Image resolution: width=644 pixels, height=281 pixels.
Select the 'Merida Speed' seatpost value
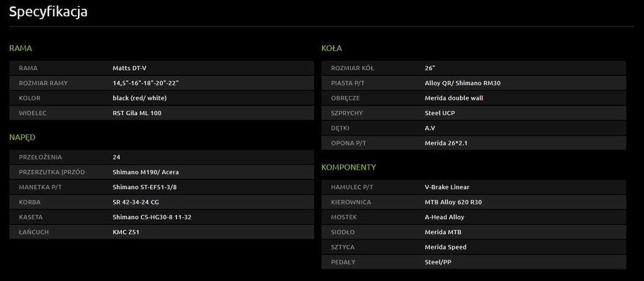pyautogui.click(x=446, y=248)
